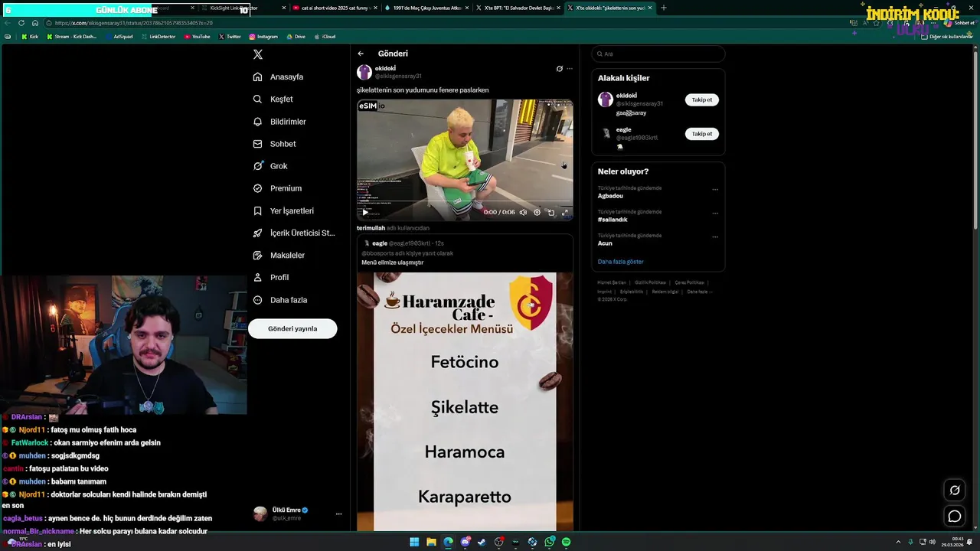Open İçerik Üreticisi Stüdyosu item
The image size is (980, 551).
pyautogui.click(x=294, y=233)
